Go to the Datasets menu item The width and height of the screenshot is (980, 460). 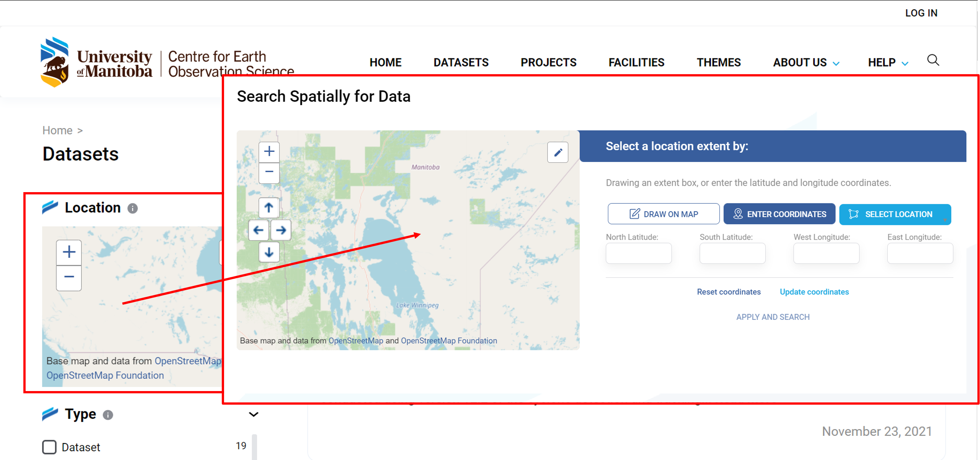coord(461,63)
